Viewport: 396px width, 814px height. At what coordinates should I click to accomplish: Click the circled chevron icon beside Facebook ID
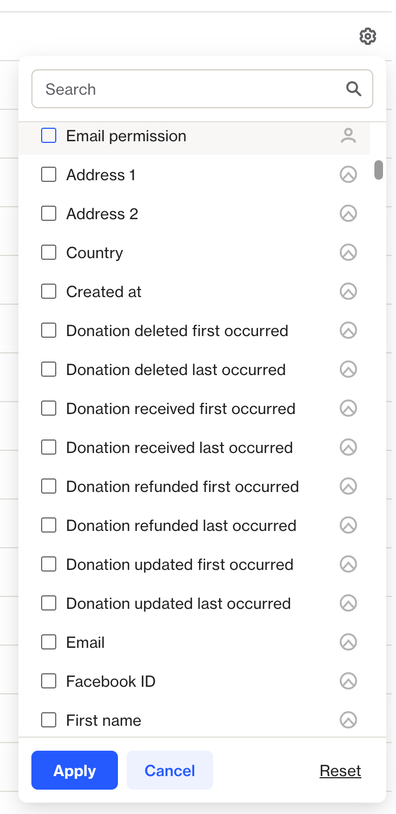[x=348, y=681]
